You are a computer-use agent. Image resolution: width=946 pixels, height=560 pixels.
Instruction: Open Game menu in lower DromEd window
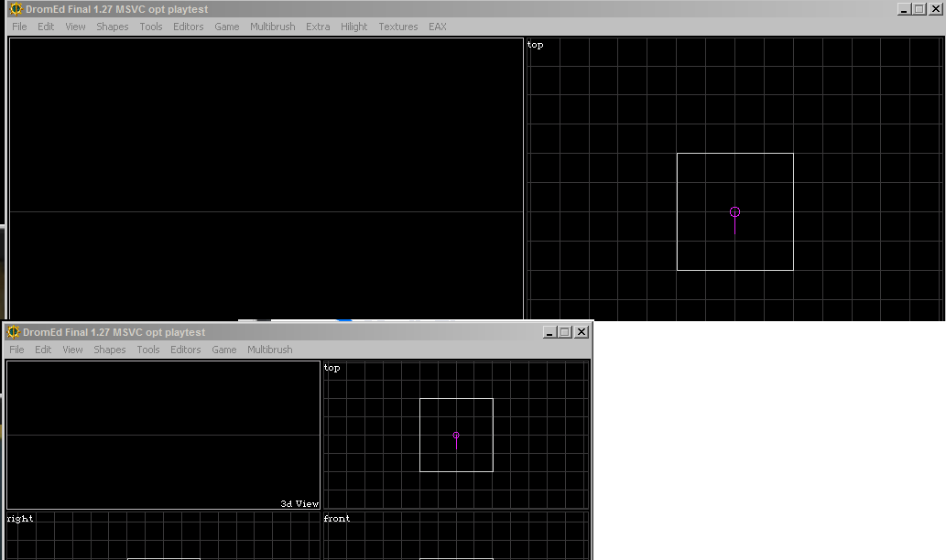point(223,350)
